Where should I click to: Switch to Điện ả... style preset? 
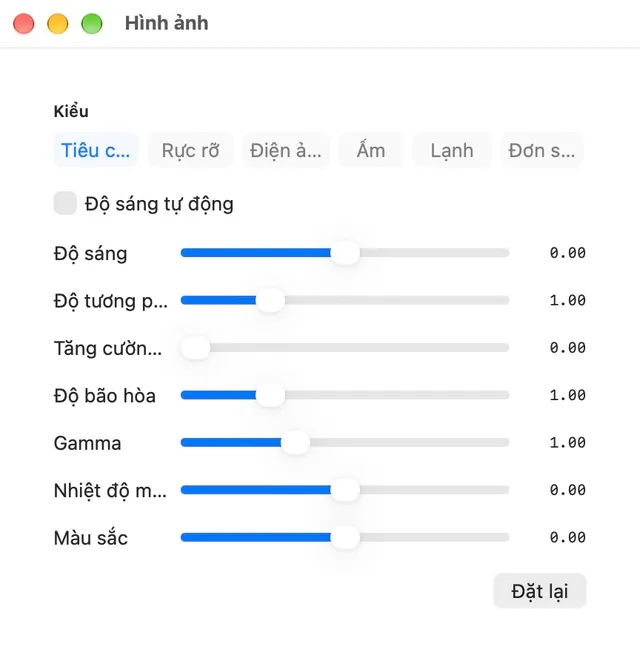[285, 150]
